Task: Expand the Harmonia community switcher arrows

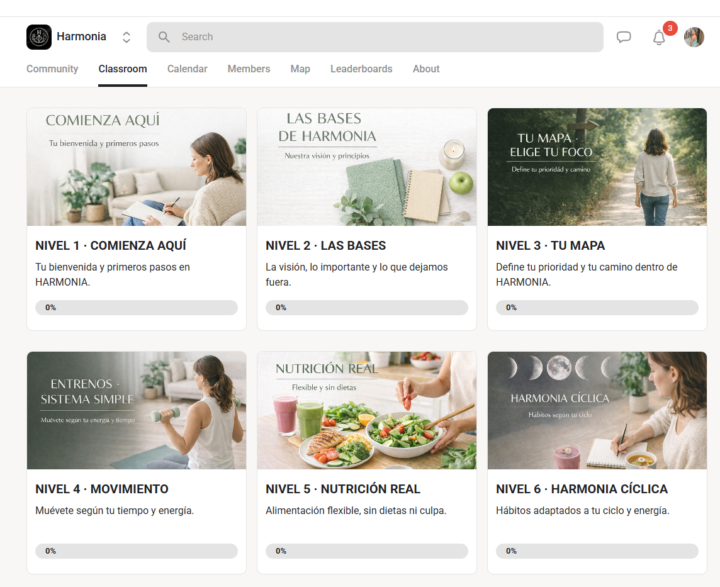Action: coord(126,37)
